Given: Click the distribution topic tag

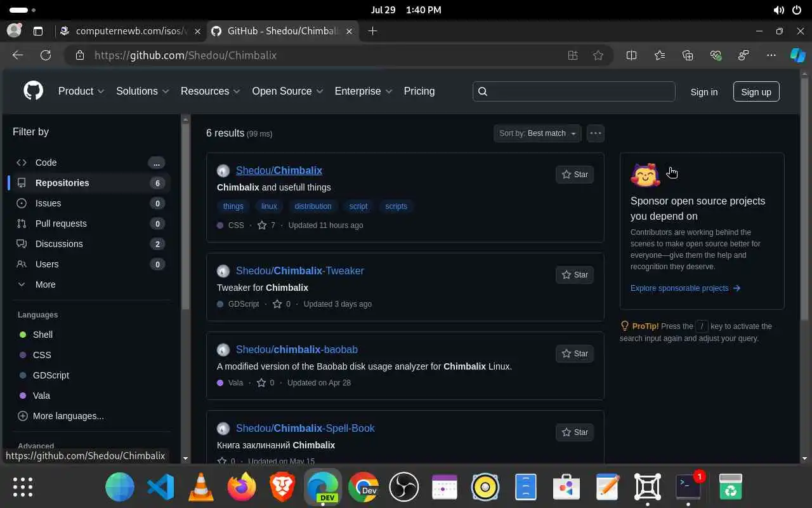Looking at the screenshot, I should [313, 206].
